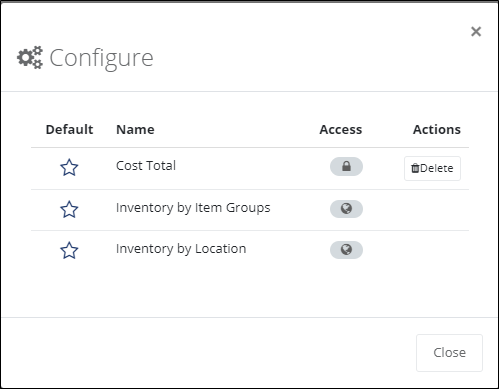Click the lock access icon for Cost Total
499x389 pixels.
coord(346,166)
